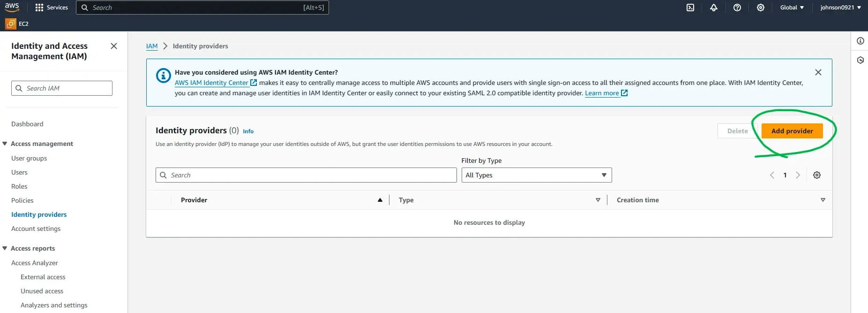This screenshot has width=868, height=313.
Task: Go to previous page arrow
Action: 772,175
